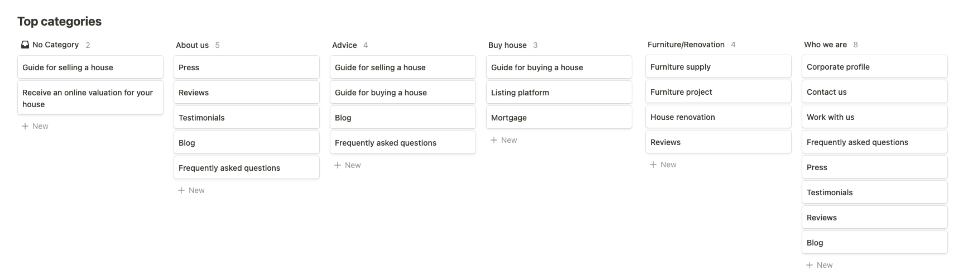Viewport: 980px width, 280px height.
Task: Select the About us column header
Action: (x=192, y=45)
